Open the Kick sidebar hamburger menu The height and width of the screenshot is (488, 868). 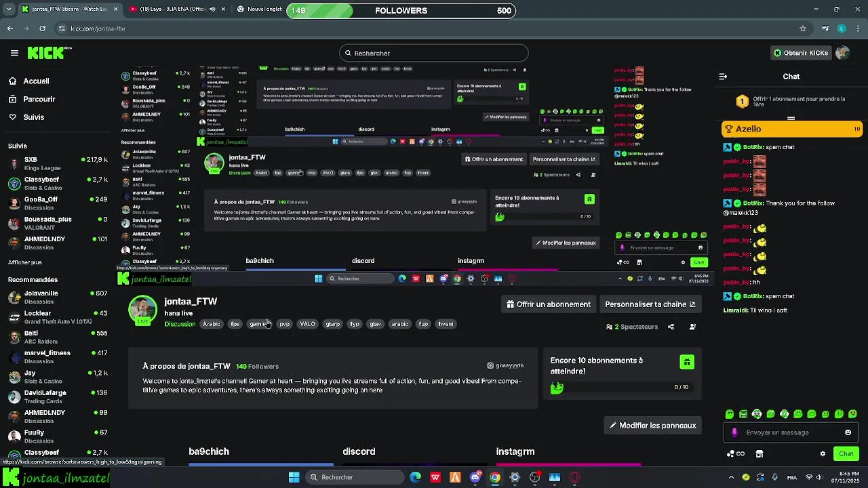tap(14, 53)
